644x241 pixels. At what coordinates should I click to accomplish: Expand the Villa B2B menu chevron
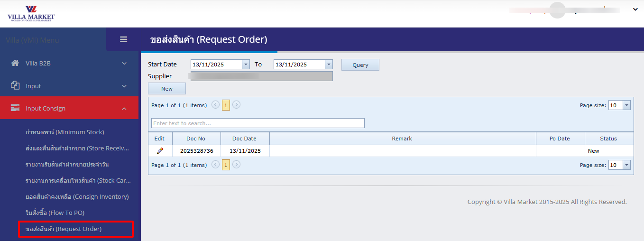124,63
